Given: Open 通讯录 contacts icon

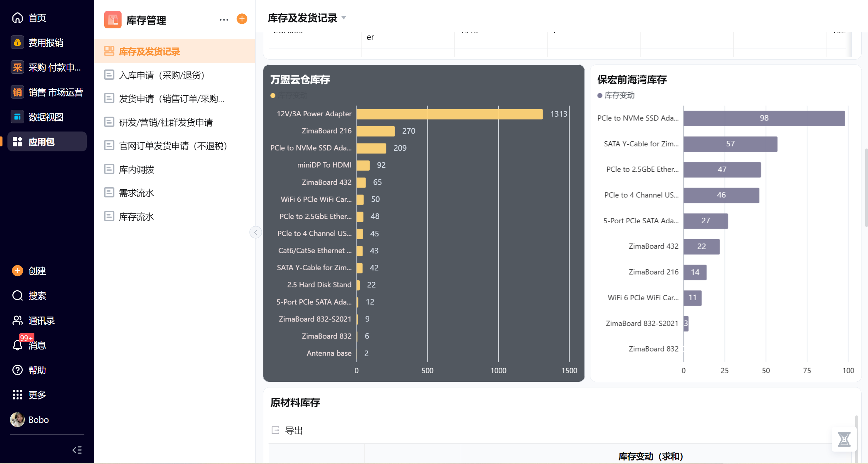Looking at the screenshot, I should click(x=17, y=320).
